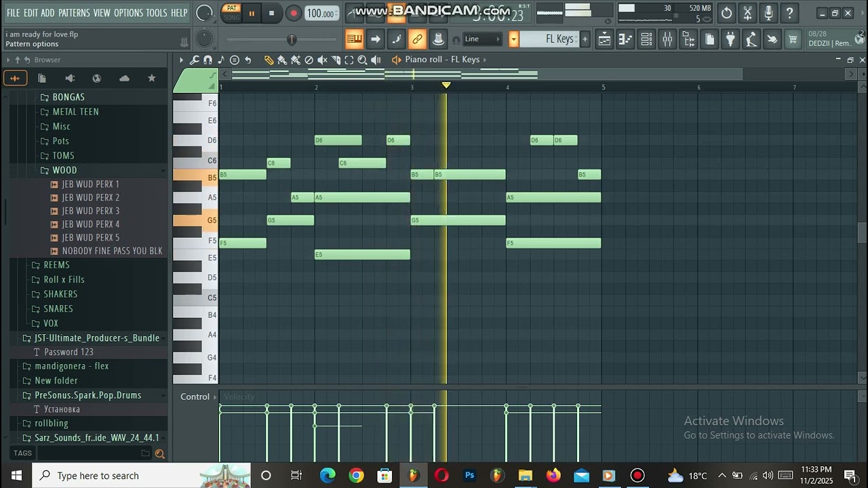The image size is (868, 488).
Task: Open the orange pattern selector dropdown arrow
Action: (x=513, y=39)
